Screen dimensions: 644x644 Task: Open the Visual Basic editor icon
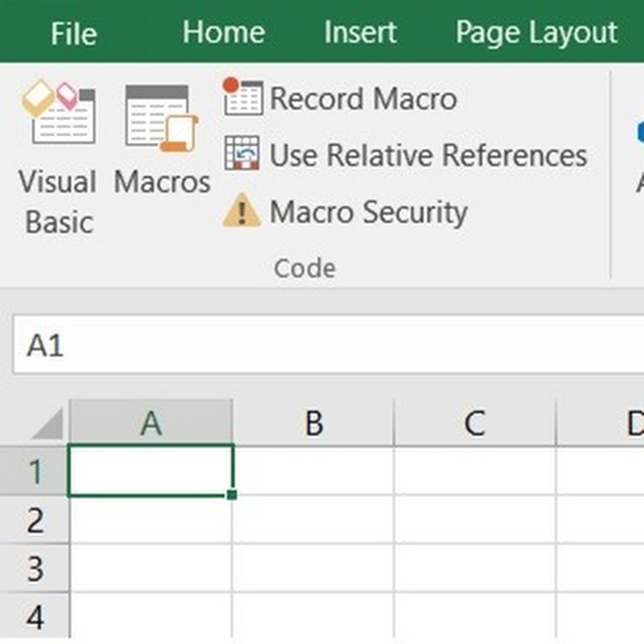coord(57,114)
